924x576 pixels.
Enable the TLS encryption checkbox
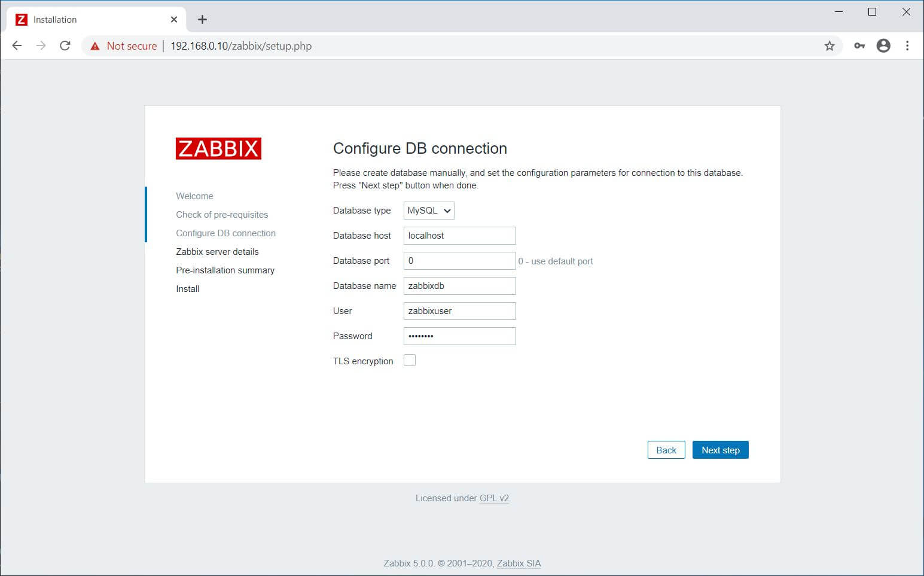[x=410, y=360]
